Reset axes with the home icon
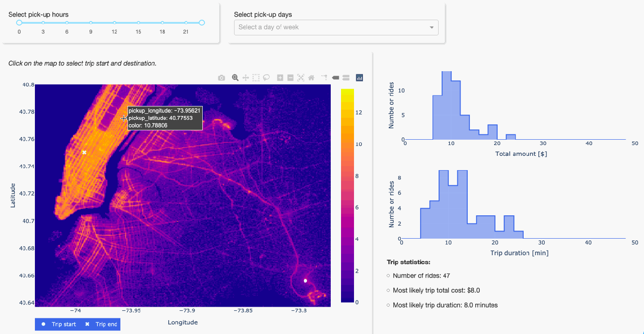 311,78
